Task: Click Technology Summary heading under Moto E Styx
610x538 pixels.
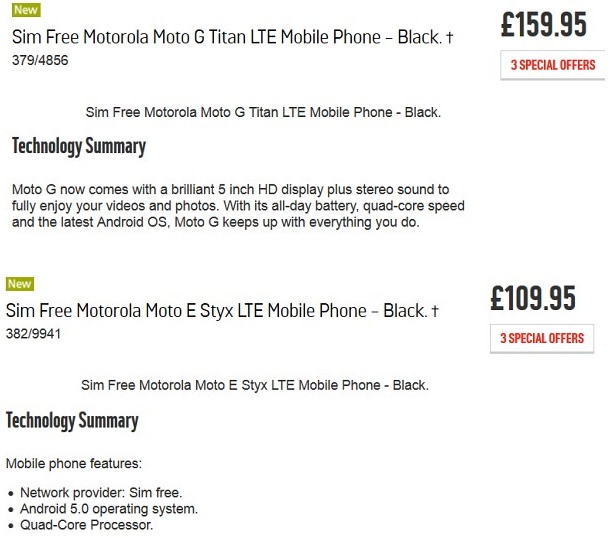Action: point(72,420)
